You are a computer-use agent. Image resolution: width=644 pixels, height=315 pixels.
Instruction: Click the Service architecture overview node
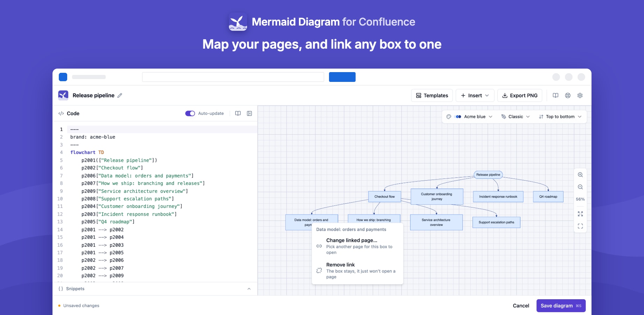point(436,222)
